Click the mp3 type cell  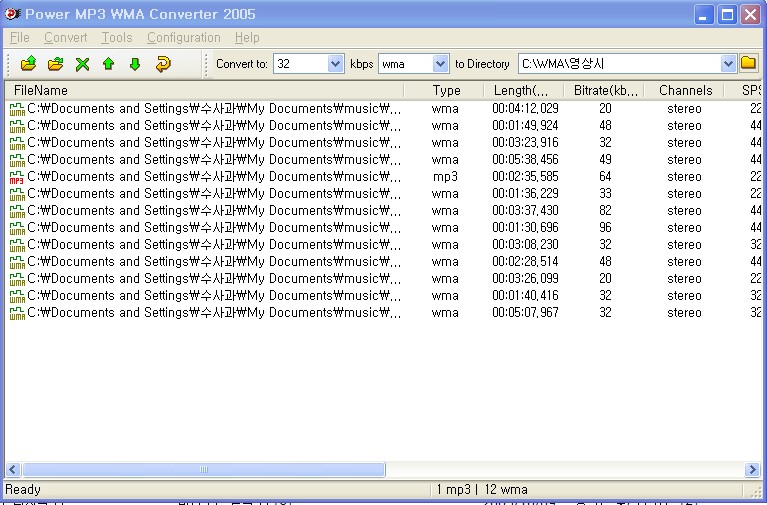(445, 177)
